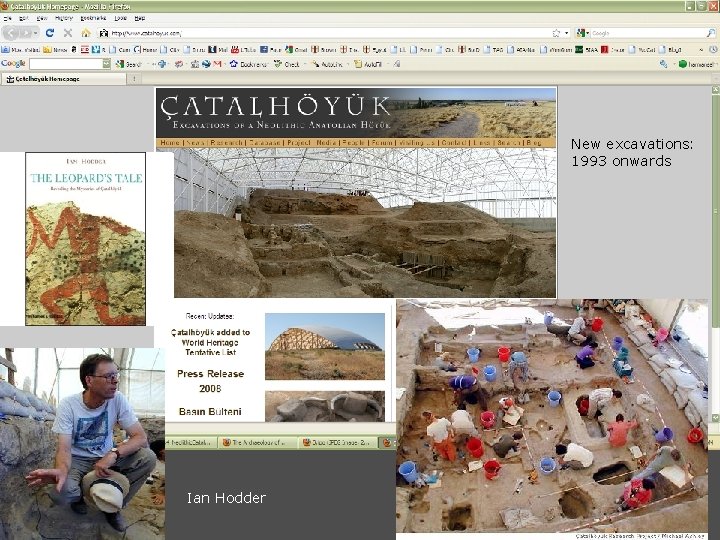The image size is (720, 540).
Task: Open the Edit menu
Action: (x=24, y=18)
